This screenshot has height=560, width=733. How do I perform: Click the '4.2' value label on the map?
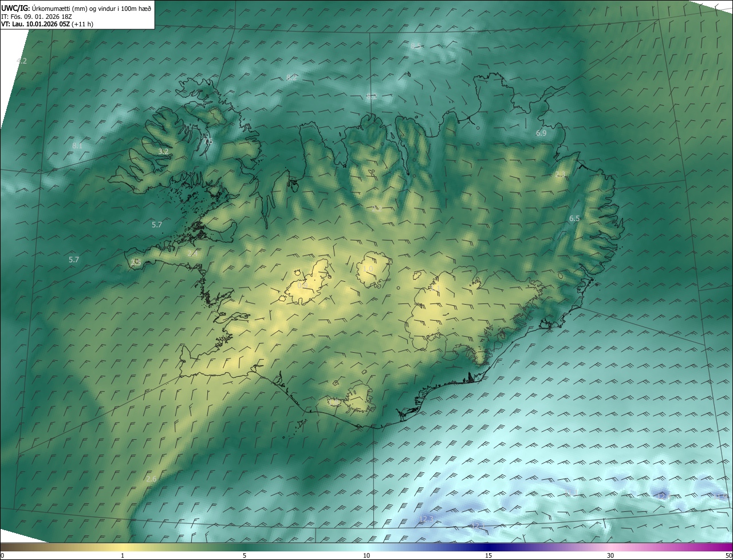22,61
